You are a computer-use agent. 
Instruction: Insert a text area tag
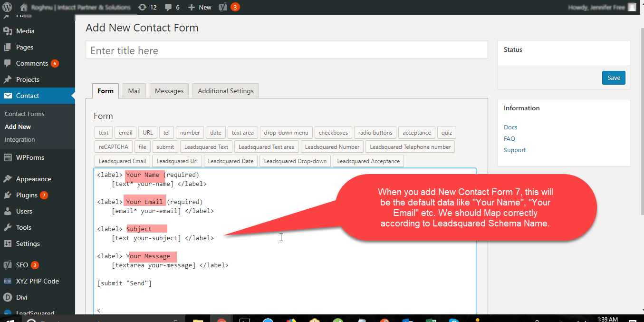(243, 133)
